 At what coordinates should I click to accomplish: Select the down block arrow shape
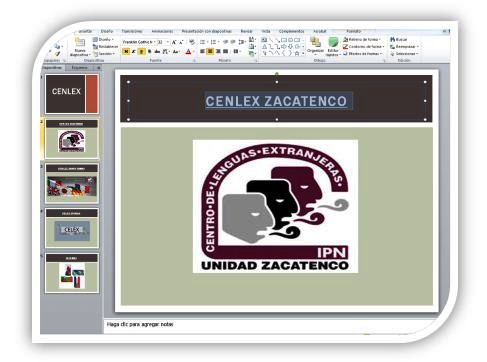pyautogui.click(x=290, y=47)
